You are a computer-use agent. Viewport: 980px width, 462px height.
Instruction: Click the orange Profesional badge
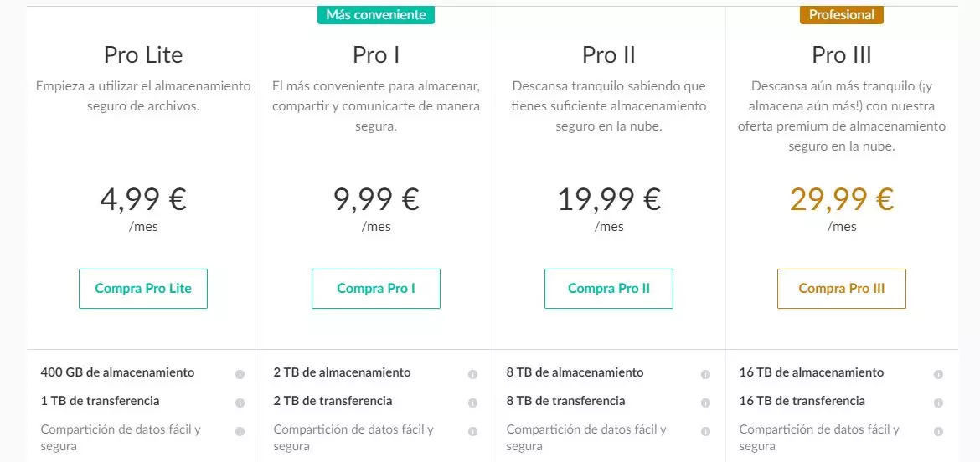pos(842,14)
